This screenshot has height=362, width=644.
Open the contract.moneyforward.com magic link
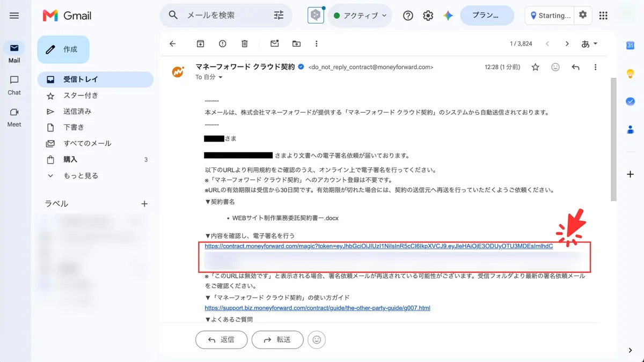coord(379,247)
